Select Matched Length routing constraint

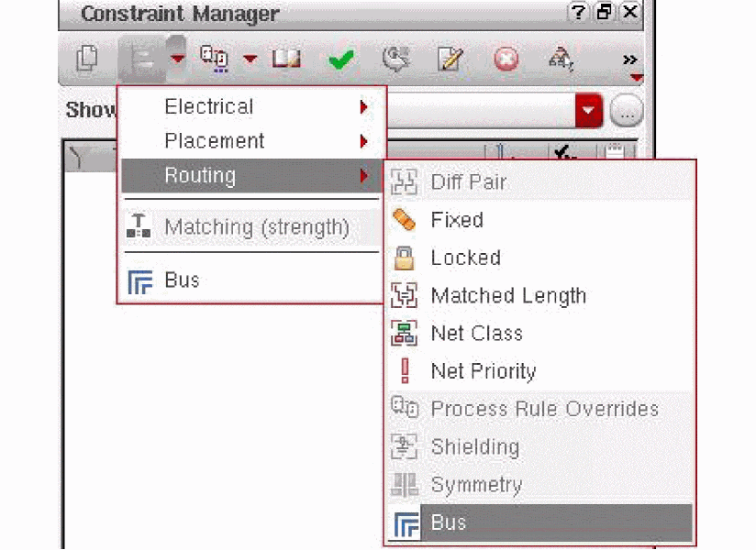[540, 296]
